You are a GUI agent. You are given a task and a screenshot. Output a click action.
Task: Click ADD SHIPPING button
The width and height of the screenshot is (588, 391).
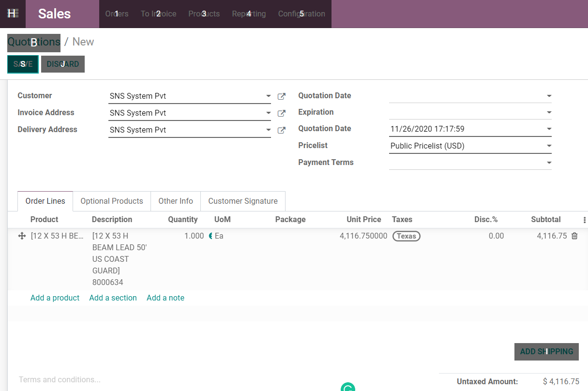pos(546,352)
